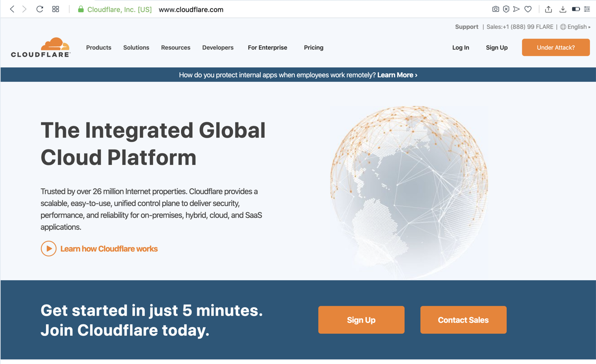Bookmark the page with the heart icon
The width and height of the screenshot is (596, 364).
click(x=528, y=9)
